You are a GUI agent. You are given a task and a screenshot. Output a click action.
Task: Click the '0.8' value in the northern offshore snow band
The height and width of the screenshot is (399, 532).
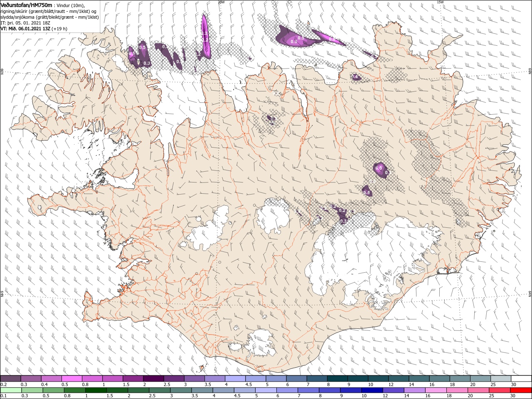[332, 39]
